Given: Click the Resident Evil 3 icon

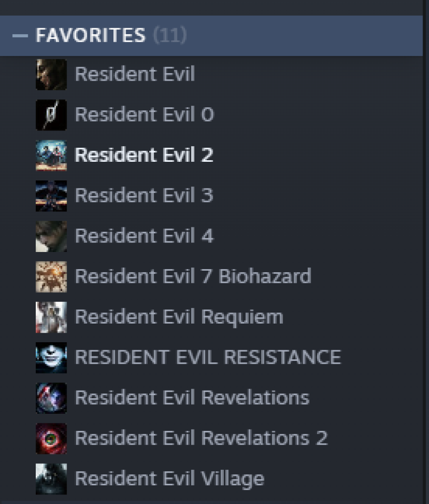Looking at the screenshot, I should [51, 196].
